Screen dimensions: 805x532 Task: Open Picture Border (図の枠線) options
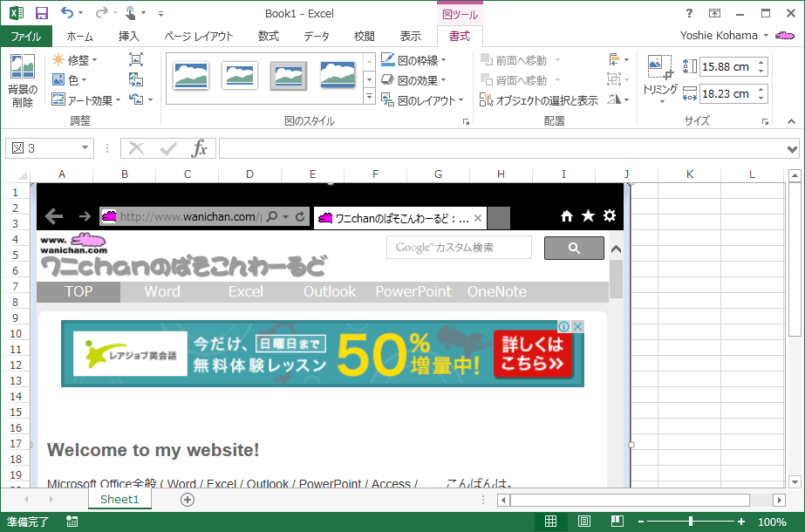[413, 60]
